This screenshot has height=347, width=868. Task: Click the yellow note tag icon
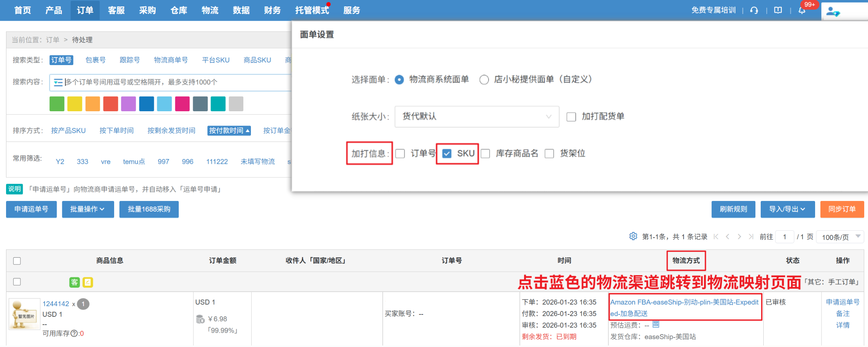coord(88,282)
